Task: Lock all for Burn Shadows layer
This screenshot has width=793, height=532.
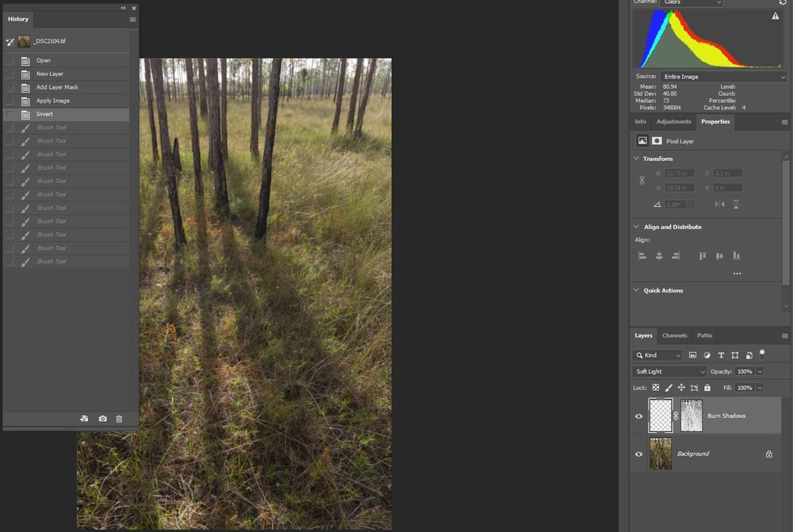Action: click(707, 388)
